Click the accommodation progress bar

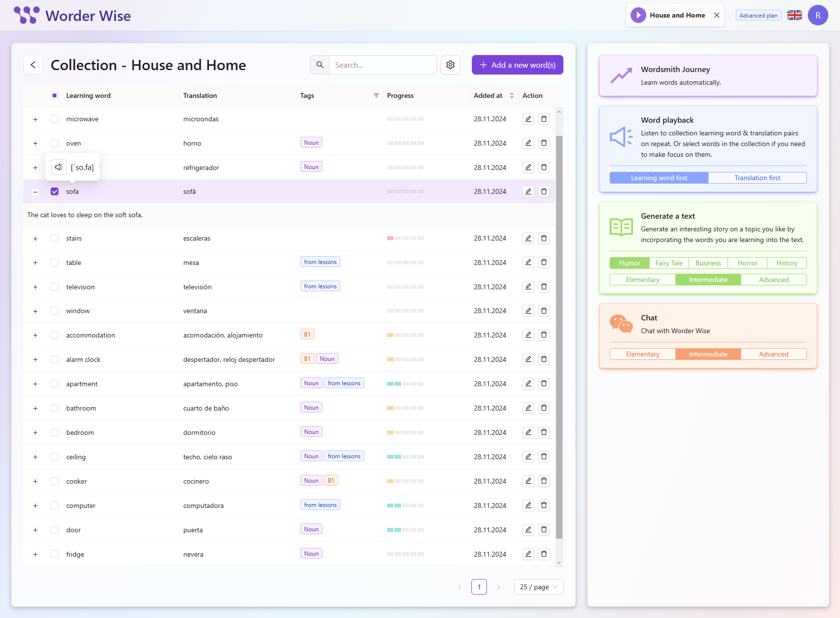[x=406, y=335]
